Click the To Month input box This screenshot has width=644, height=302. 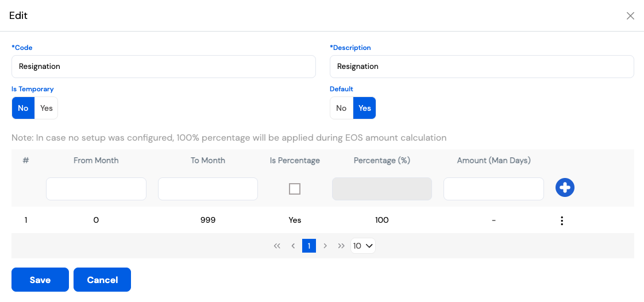[x=208, y=189]
